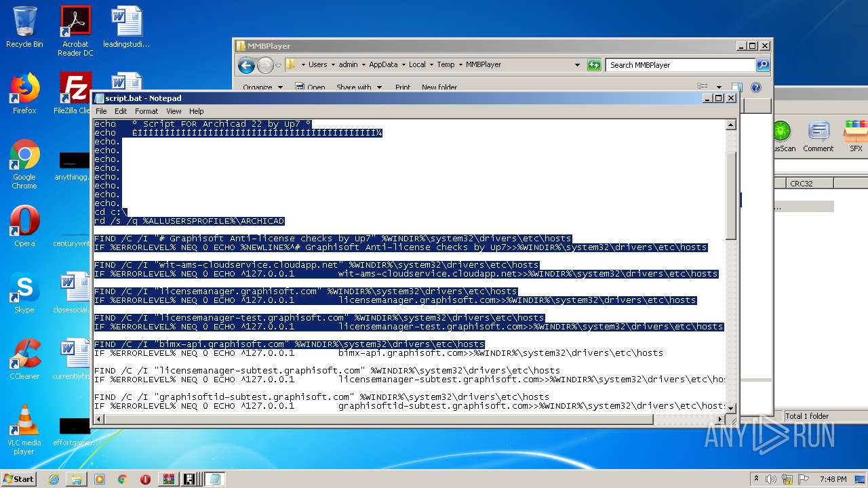Open the View menu in Notepad
This screenshot has height=488, width=868.
click(x=174, y=111)
